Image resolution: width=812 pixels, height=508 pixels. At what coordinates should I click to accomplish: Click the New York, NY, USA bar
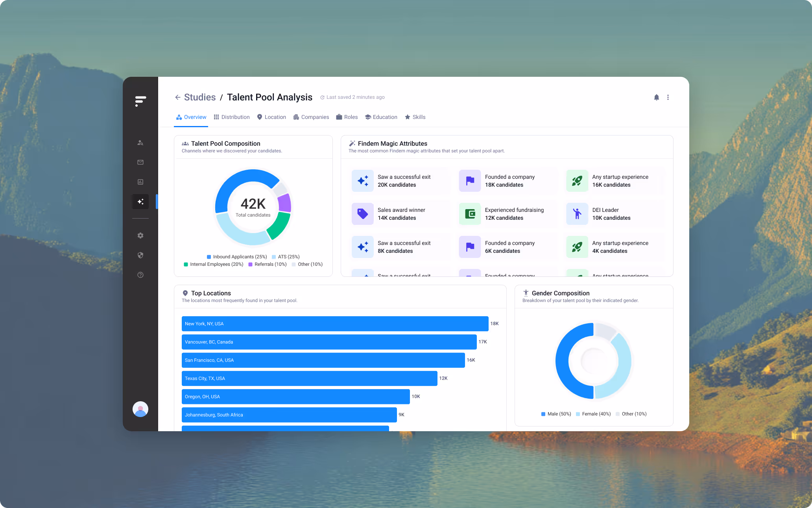click(335, 324)
